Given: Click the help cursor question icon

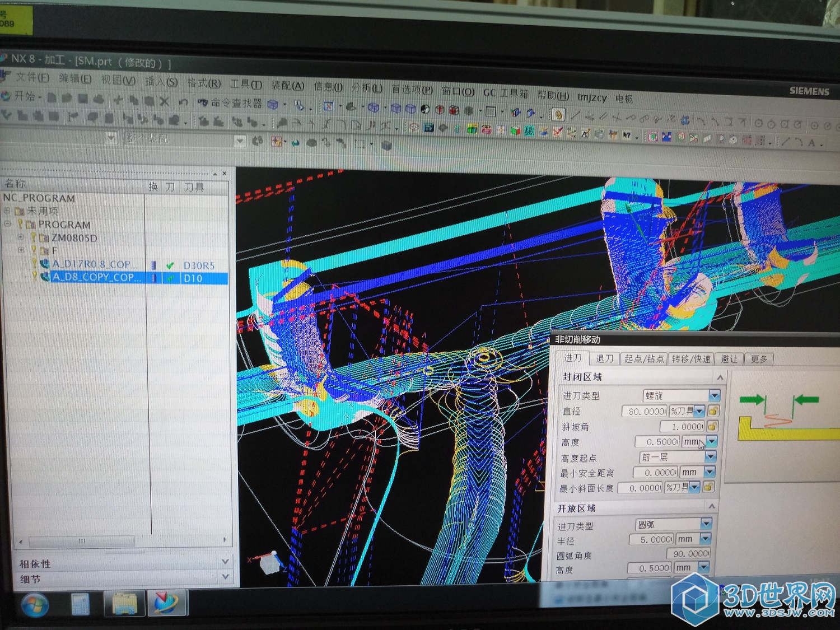Looking at the screenshot, I should click(627, 135).
